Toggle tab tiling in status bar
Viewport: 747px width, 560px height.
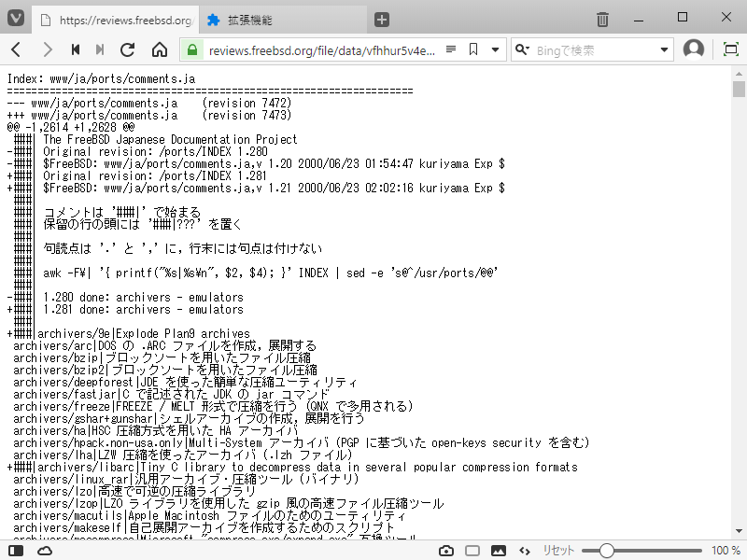click(472, 551)
